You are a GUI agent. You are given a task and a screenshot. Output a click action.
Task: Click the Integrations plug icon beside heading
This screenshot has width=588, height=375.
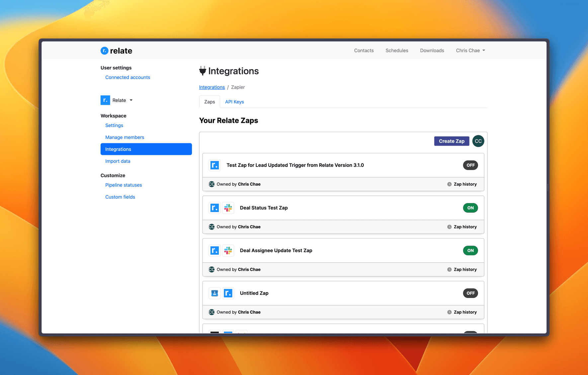click(x=203, y=71)
